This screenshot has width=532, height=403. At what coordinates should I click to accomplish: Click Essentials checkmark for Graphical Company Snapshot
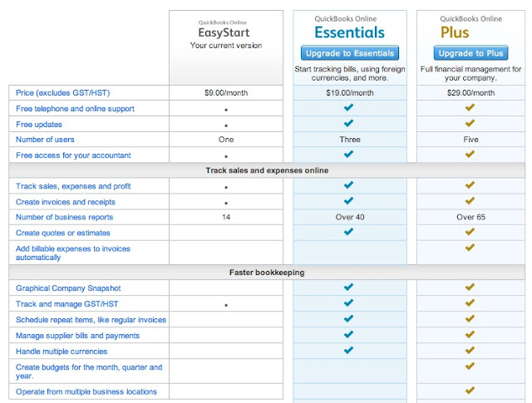click(349, 288)
